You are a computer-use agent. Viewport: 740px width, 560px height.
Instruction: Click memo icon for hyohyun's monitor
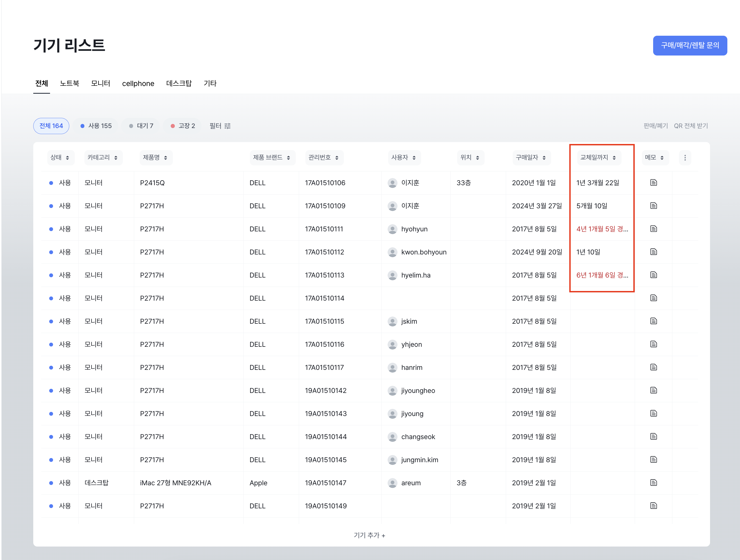tap(653, 229)
